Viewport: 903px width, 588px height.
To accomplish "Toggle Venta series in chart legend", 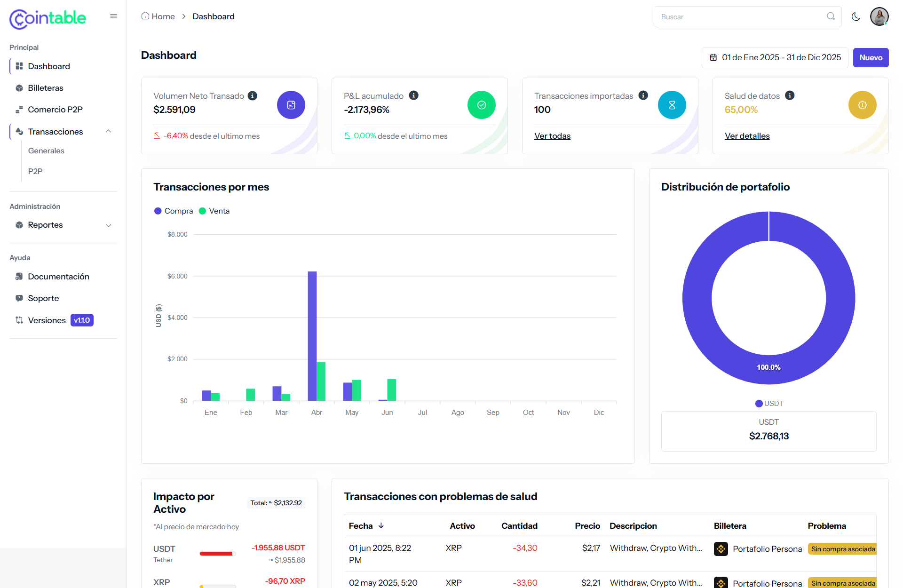I will [x=214, y=211].
